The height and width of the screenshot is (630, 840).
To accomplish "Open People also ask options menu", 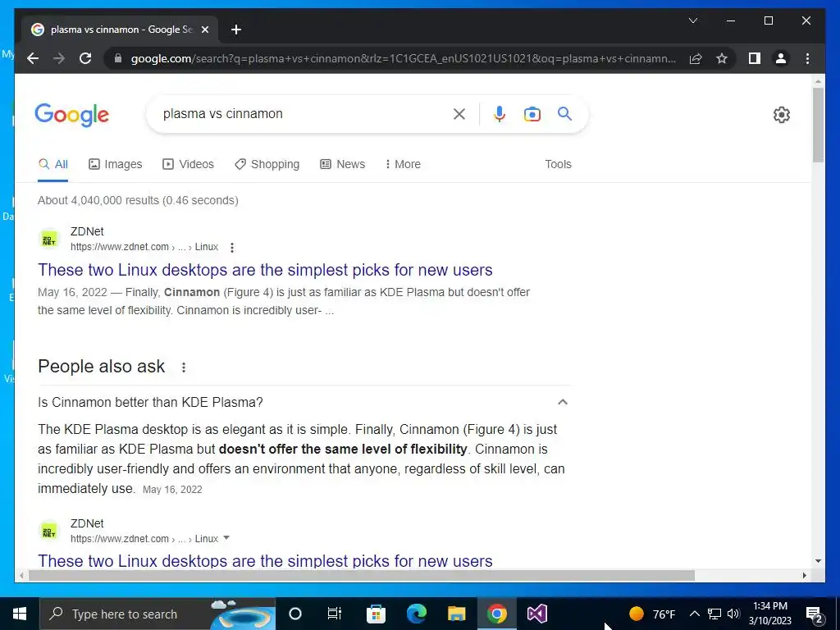I will [x=184, y=367].
